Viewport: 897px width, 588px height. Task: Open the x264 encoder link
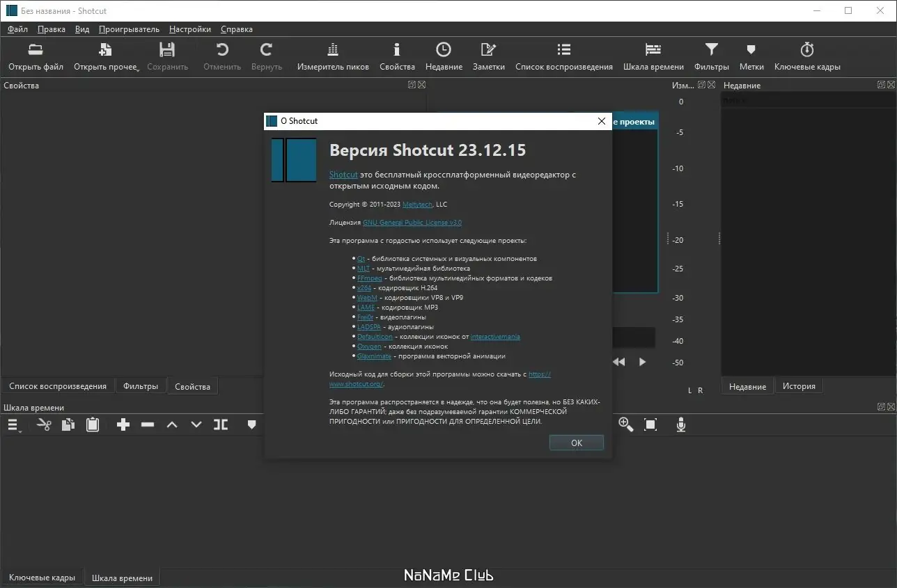pyautogui.click(x=364, y=288)
